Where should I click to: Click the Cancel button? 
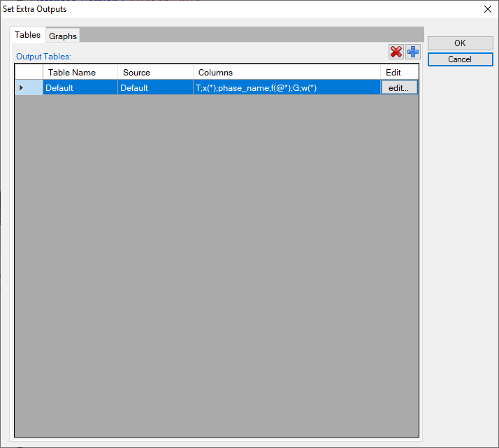(460, 59)
